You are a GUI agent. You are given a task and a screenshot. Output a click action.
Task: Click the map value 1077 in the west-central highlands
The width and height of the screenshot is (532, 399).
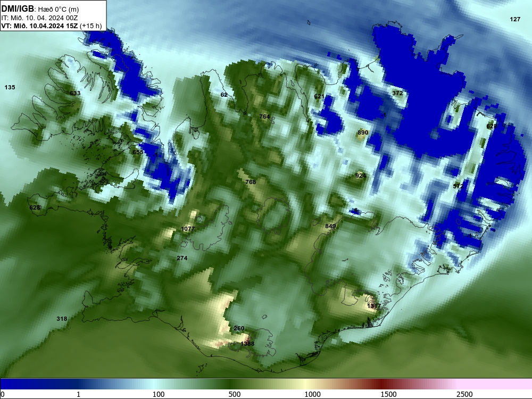point(188,229)
